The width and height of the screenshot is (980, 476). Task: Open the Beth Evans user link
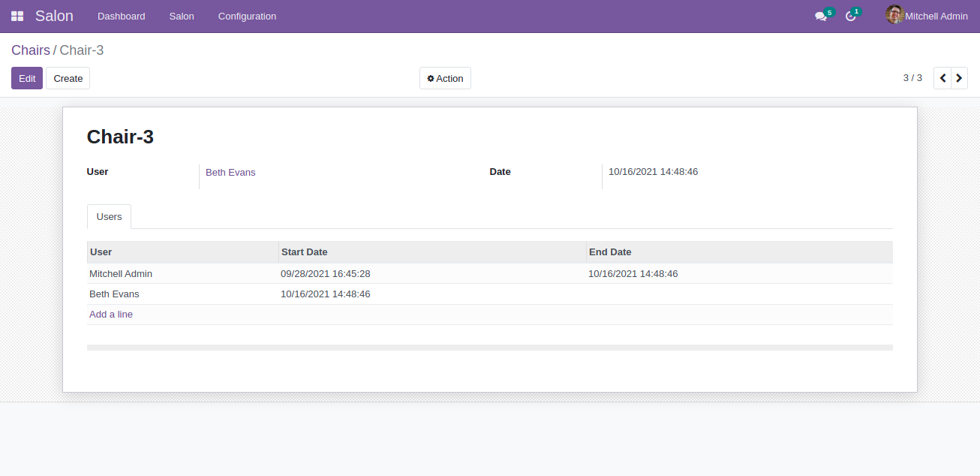click(x=230, y=173)
